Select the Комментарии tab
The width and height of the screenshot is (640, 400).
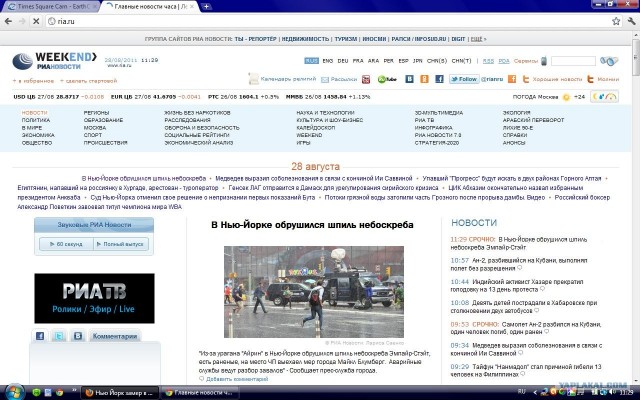click(x=114, y=336)
